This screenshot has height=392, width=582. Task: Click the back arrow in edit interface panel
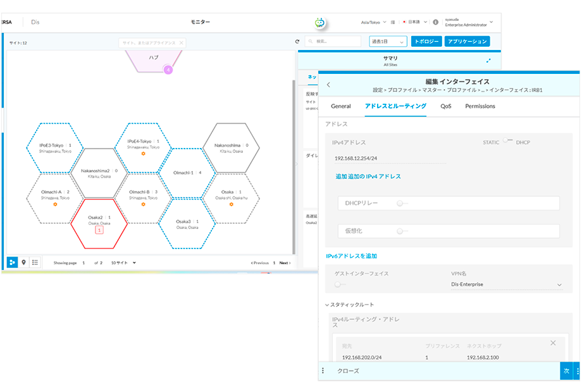[328, 85]
